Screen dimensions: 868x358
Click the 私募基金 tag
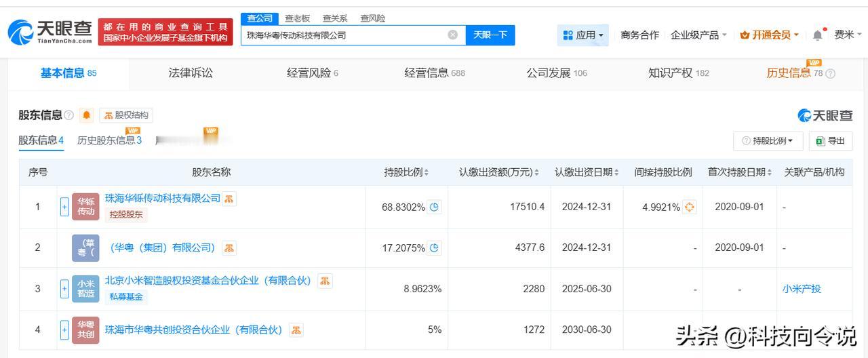[x=126, y=297]
